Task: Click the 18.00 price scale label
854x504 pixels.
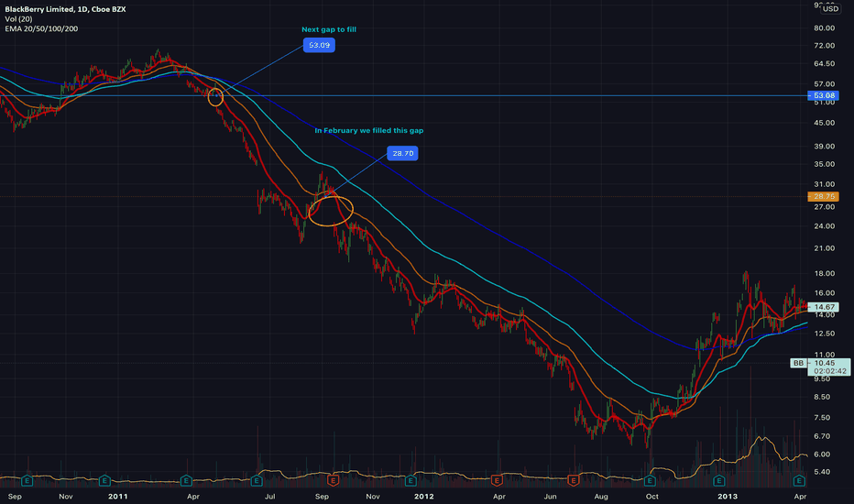Action: coord(824,273)
